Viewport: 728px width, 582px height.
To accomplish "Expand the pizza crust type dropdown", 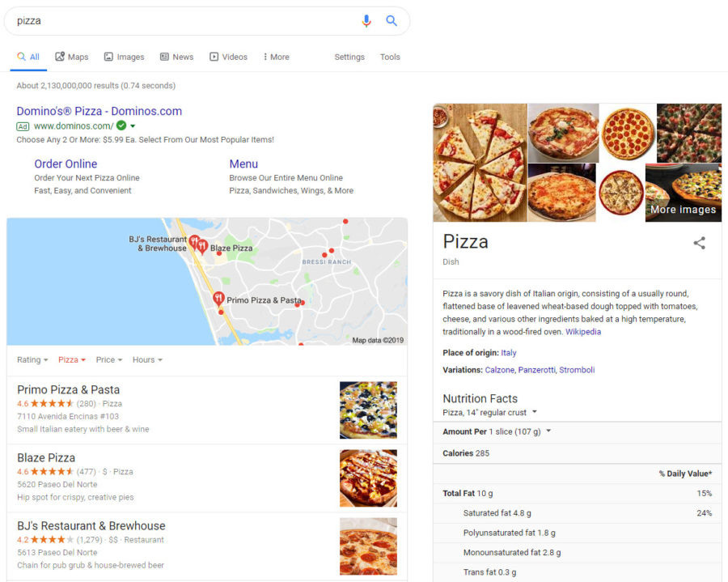I will pos(535,413).
